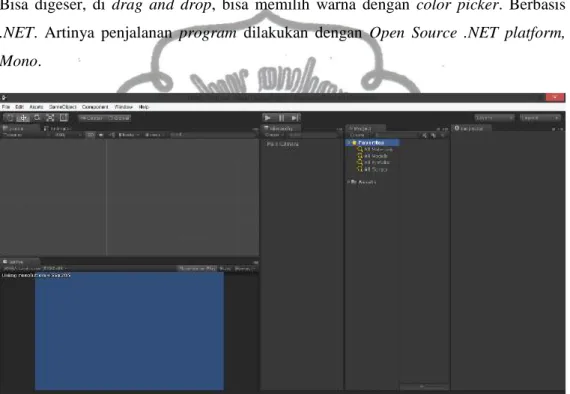Select the Rotate tool in the toolbar
Image resolution: width=570 pixels, height=394 pixels.
37,118
